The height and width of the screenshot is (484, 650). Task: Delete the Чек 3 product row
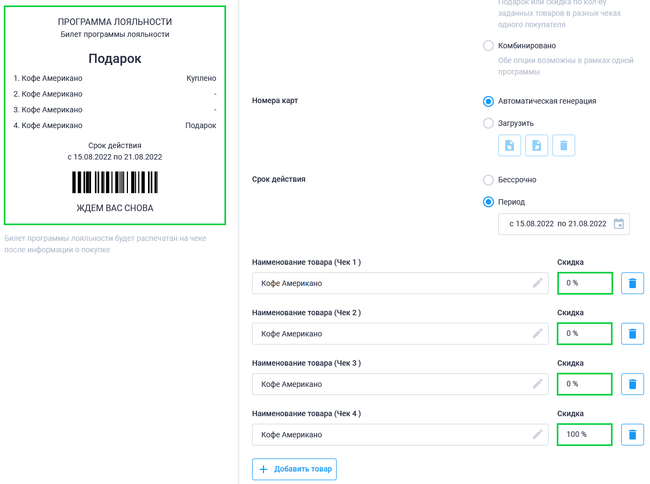(x=632, y=384)
